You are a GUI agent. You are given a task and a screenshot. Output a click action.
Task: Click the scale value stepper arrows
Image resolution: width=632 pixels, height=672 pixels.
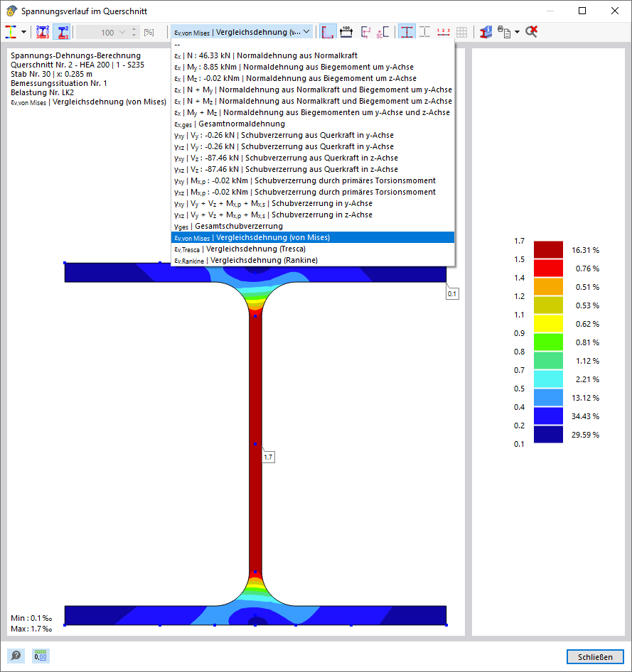134,32
